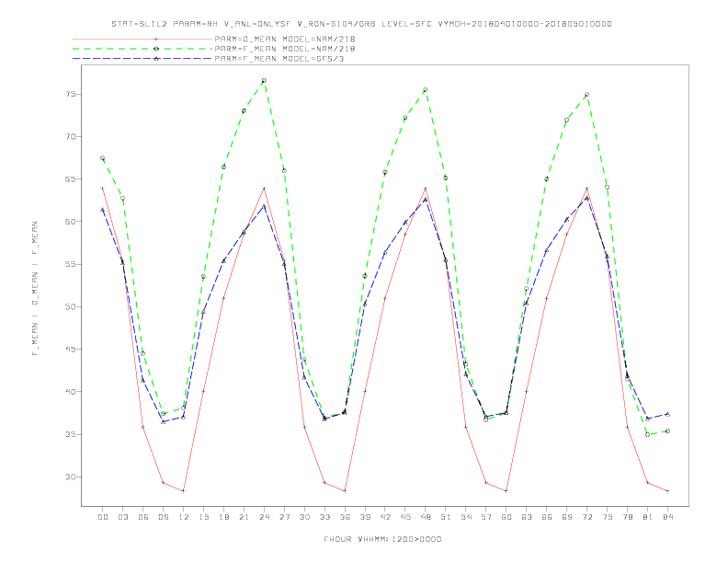
Task: Click x-axis tick label 45
Action: [x=405, y=517]
